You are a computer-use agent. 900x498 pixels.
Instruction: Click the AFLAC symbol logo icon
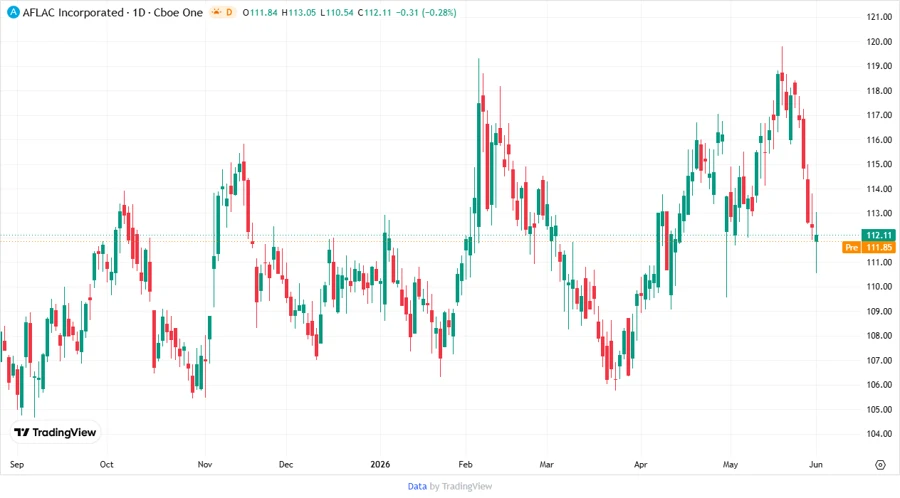pyautogui.click(x=13, y=12)
